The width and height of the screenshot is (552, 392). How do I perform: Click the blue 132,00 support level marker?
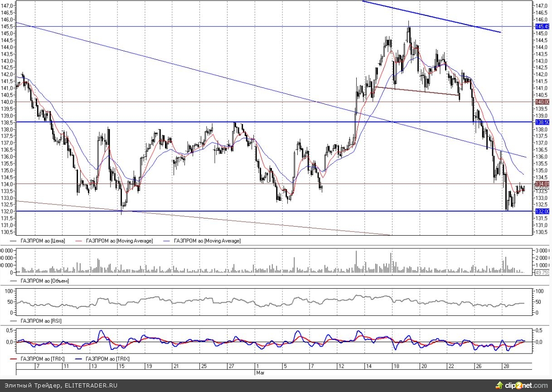[x=542, y=211]
